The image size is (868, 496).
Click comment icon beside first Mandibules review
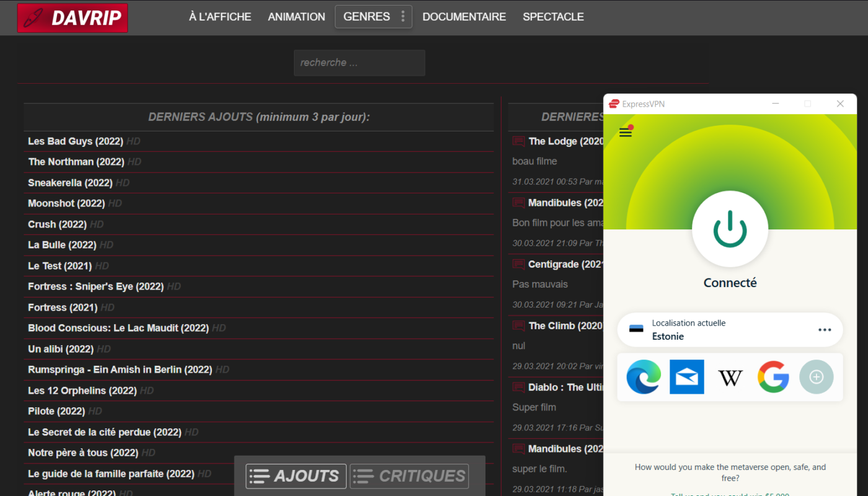[x=518, y=203]
